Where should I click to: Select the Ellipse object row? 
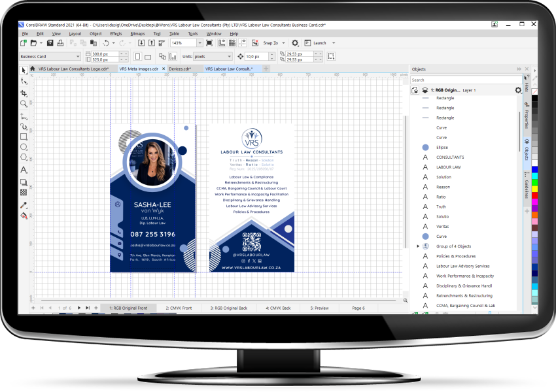tap(464, 147)
